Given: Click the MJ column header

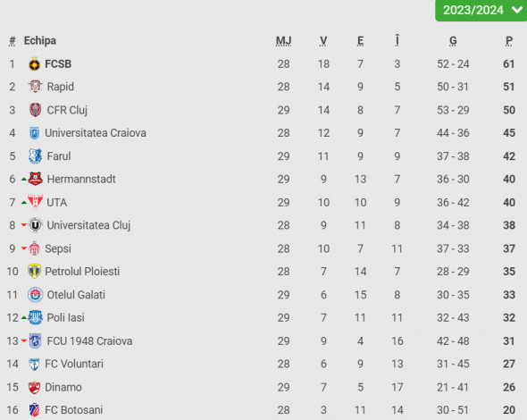Looking at the screenshot, I should 284,41.
